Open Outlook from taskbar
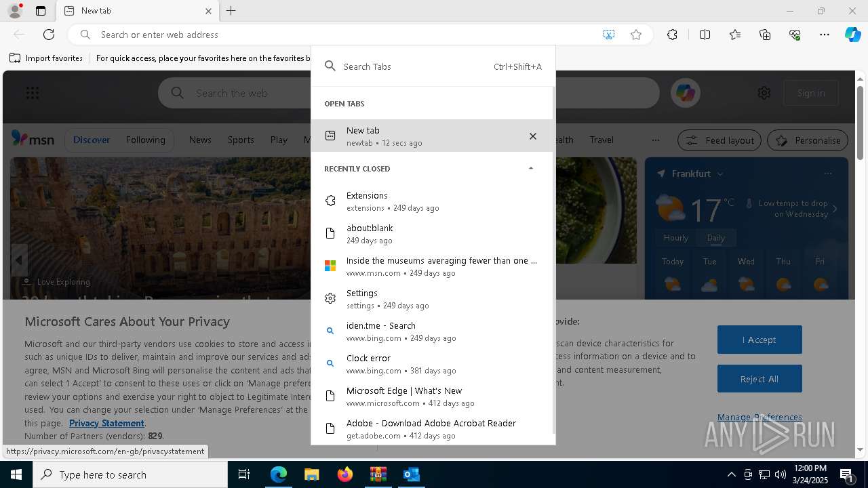 point(411,474)
